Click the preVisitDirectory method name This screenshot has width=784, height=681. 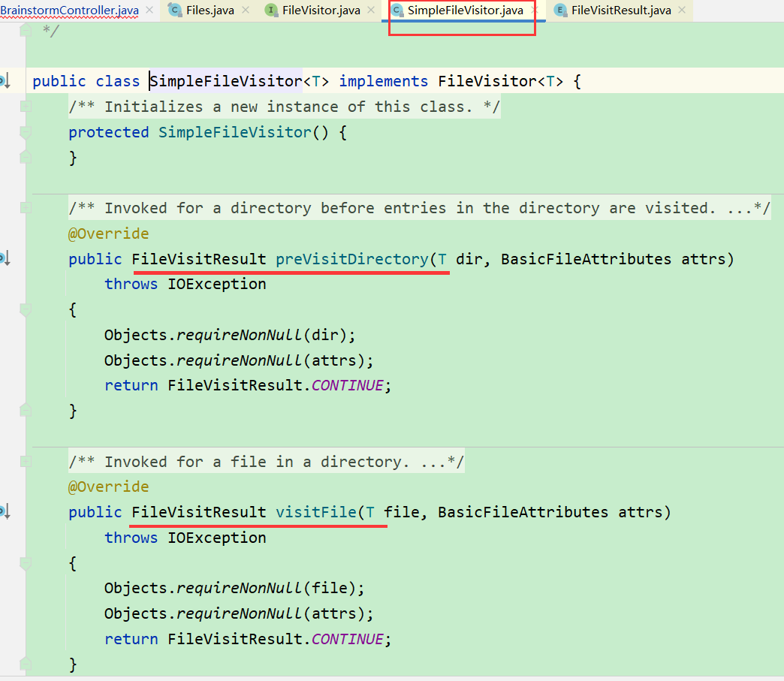(352, 259)
